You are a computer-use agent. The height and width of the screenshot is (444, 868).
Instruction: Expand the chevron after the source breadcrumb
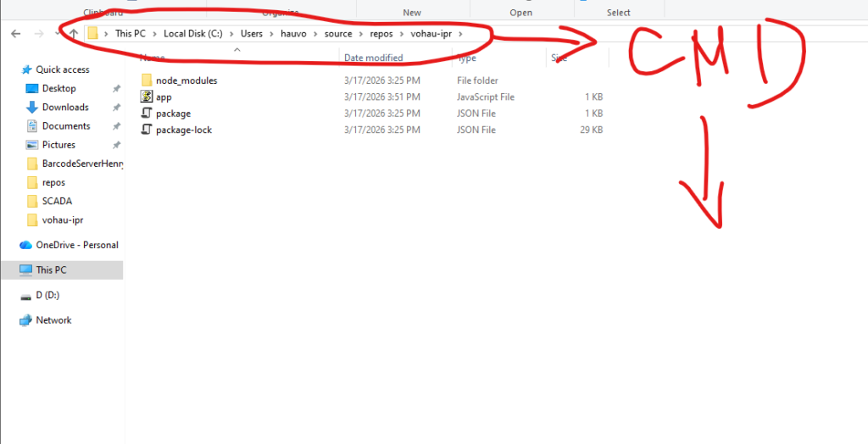click(x=359, y=34)
